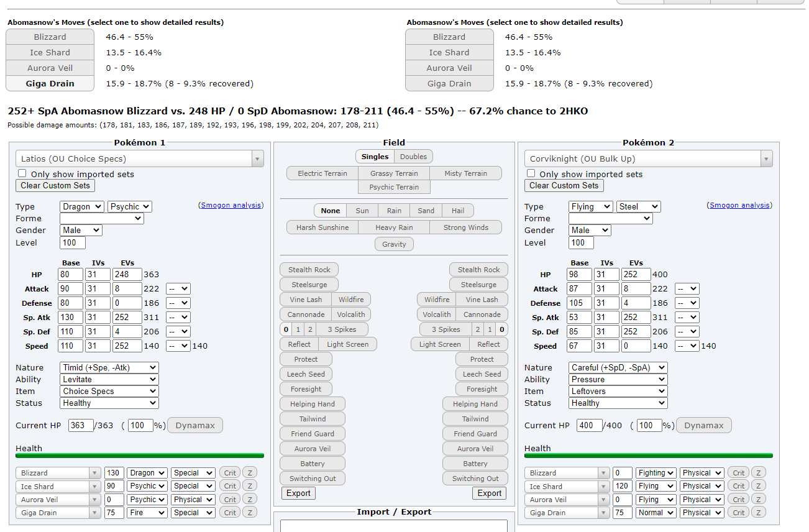Toggle Stealth Rock on Pokémon 1 side
The height and width of the screenshot is (532, 809).
(x=309, y=270)
